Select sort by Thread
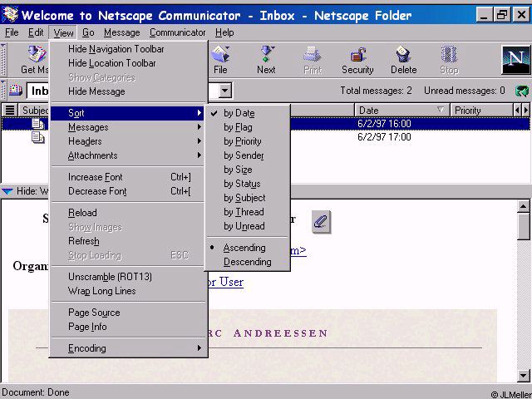The height and width of the screenshot is (399, 532). (x=248, y=212)
